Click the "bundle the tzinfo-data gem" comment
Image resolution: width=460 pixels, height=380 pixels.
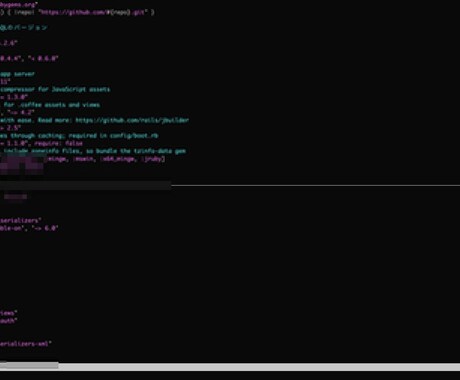point(141,151)
